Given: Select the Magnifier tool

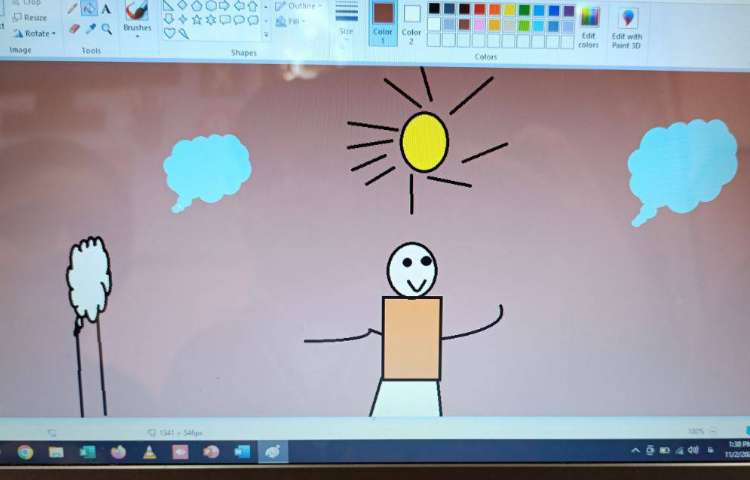Looking at the screenshot, I should tap(106, 29).
